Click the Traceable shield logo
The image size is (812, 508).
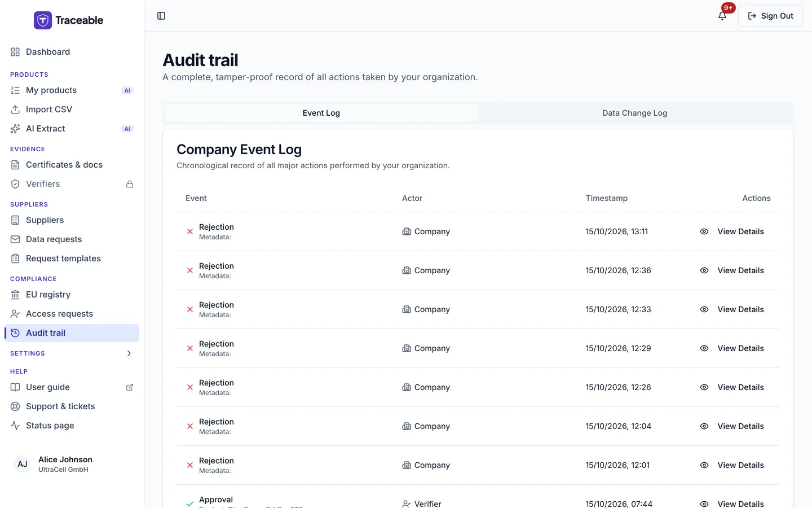(43, 20)
